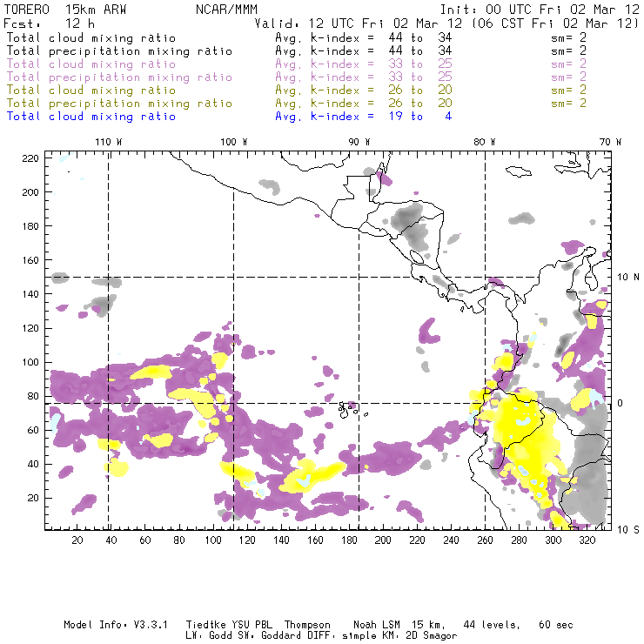Click the "TORERO 15km ARW" title text
644x644 pixels.
pos(65,10)
